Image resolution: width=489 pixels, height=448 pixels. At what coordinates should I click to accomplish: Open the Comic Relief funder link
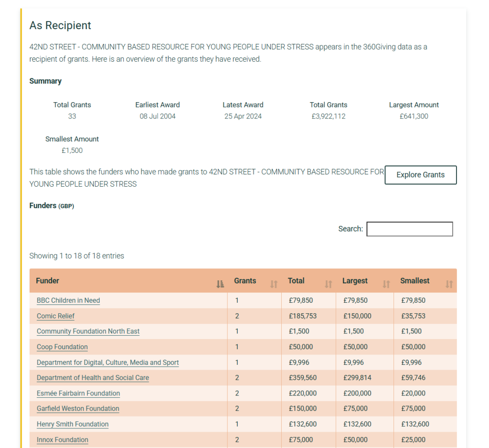55,316
